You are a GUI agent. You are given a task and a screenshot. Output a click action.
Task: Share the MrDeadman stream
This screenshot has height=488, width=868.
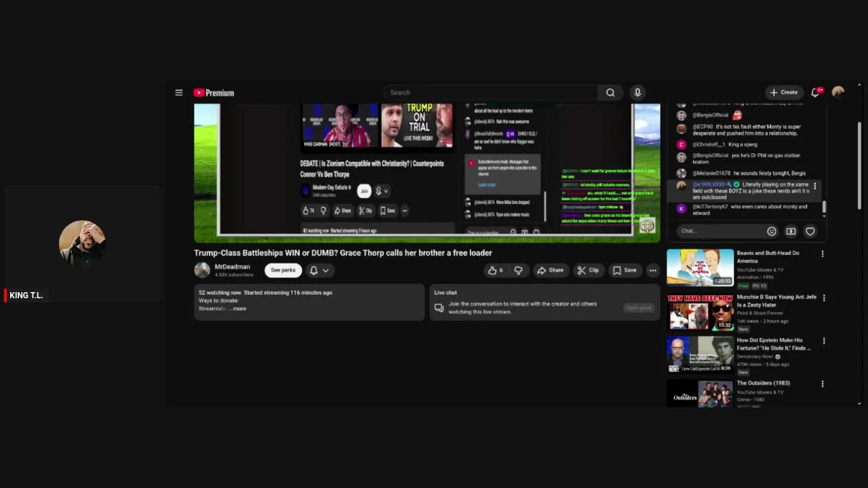(551, 270)
